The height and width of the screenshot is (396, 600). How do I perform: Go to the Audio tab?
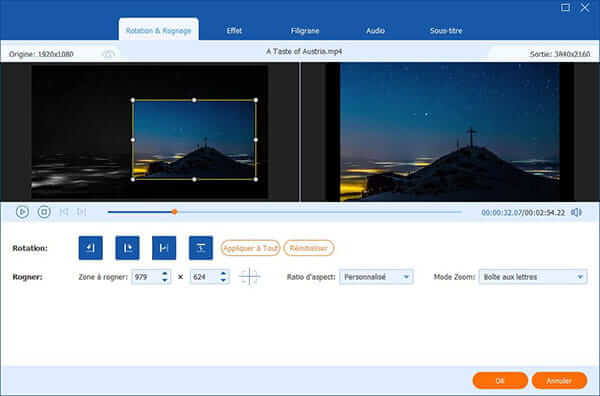pyautogui.click(x=375, y=31)
